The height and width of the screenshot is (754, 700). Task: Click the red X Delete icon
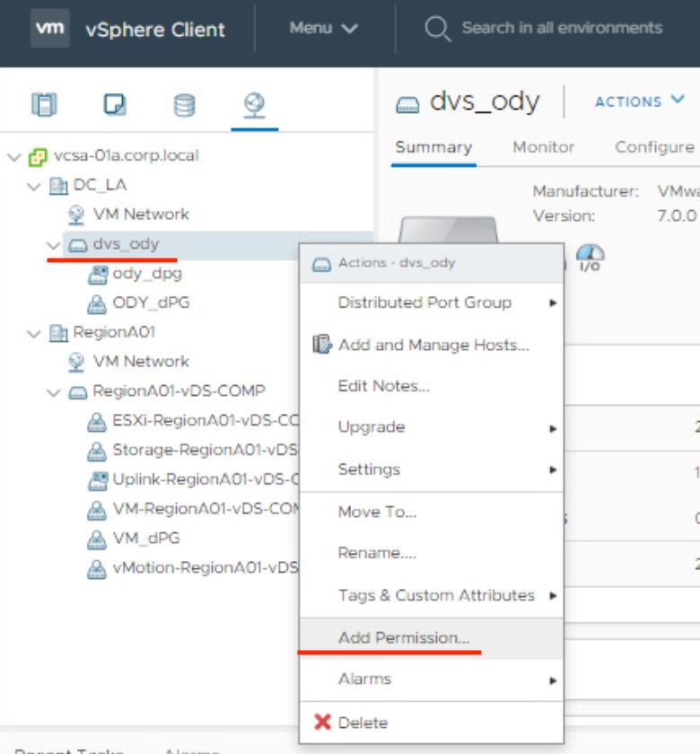coord(322,722)
